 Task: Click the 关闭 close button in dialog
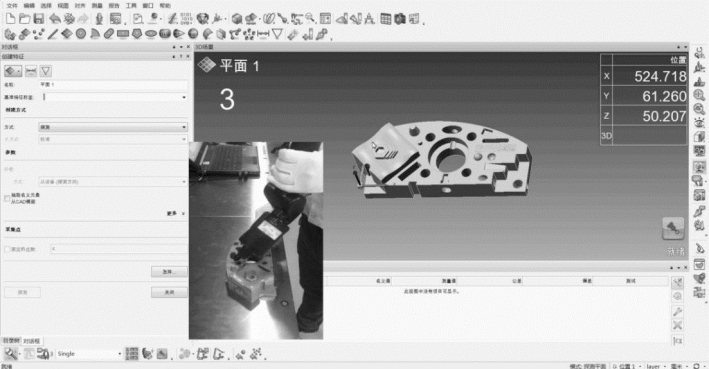click(x=169, y=293)
